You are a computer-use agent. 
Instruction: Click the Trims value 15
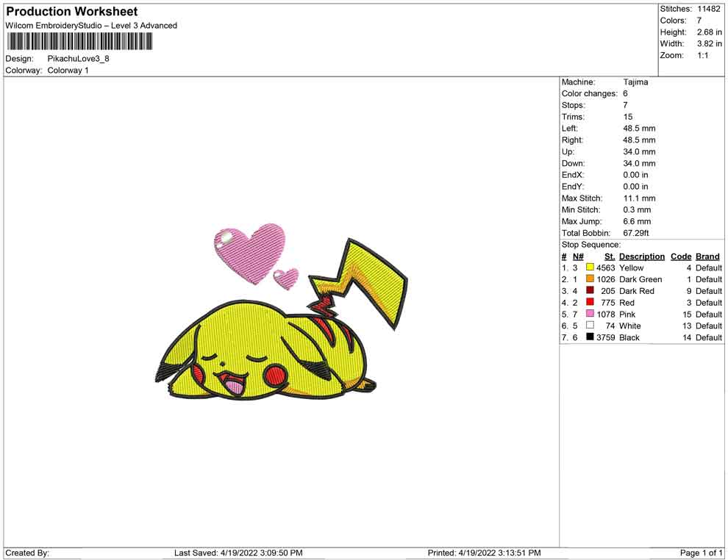point(628,117)
